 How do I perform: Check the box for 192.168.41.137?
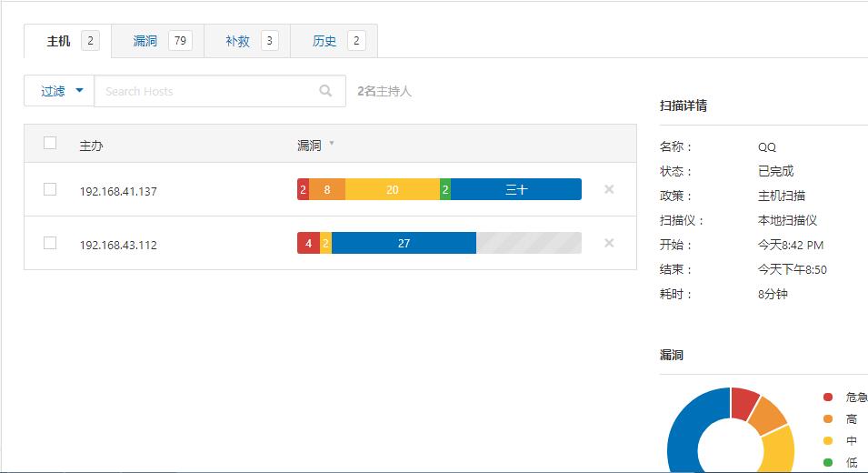pyautogui.click(x=50, y=189)
